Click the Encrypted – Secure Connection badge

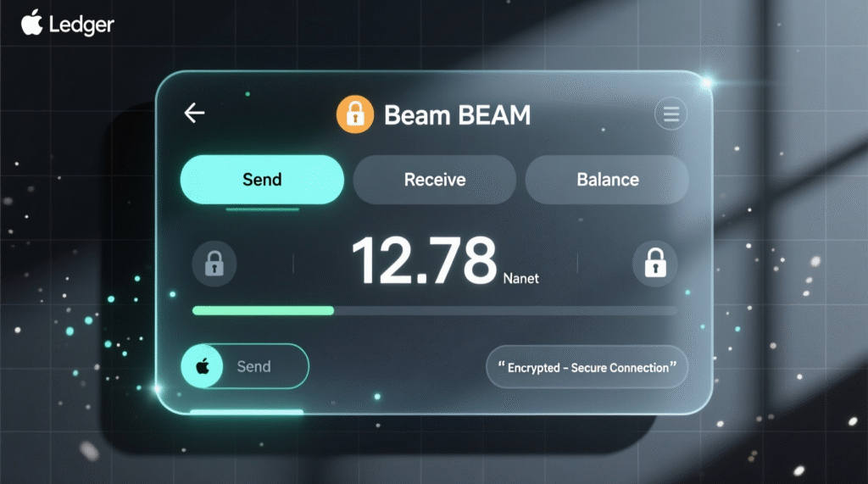[x=587, y=368]
